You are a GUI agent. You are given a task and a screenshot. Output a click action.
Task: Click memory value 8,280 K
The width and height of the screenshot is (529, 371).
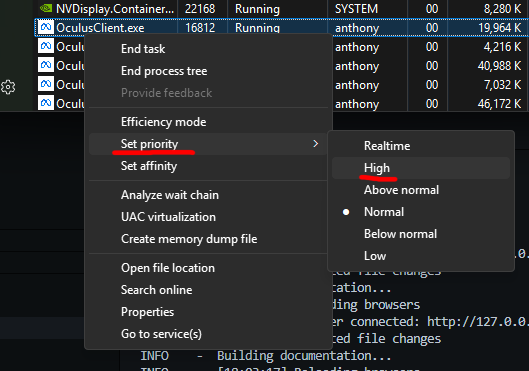(x=503, y=9)
